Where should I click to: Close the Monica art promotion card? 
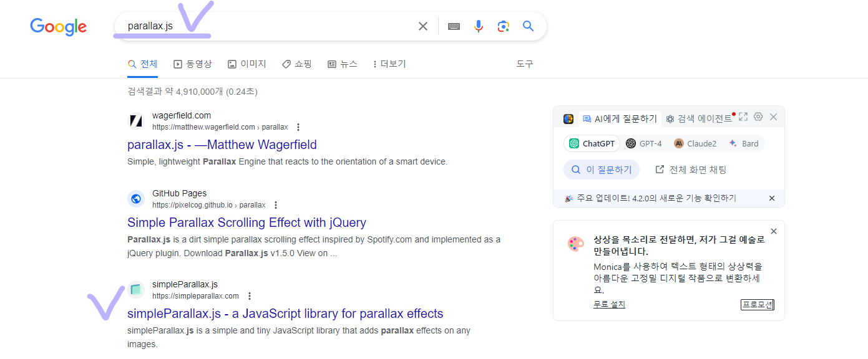tap(774, 231)
